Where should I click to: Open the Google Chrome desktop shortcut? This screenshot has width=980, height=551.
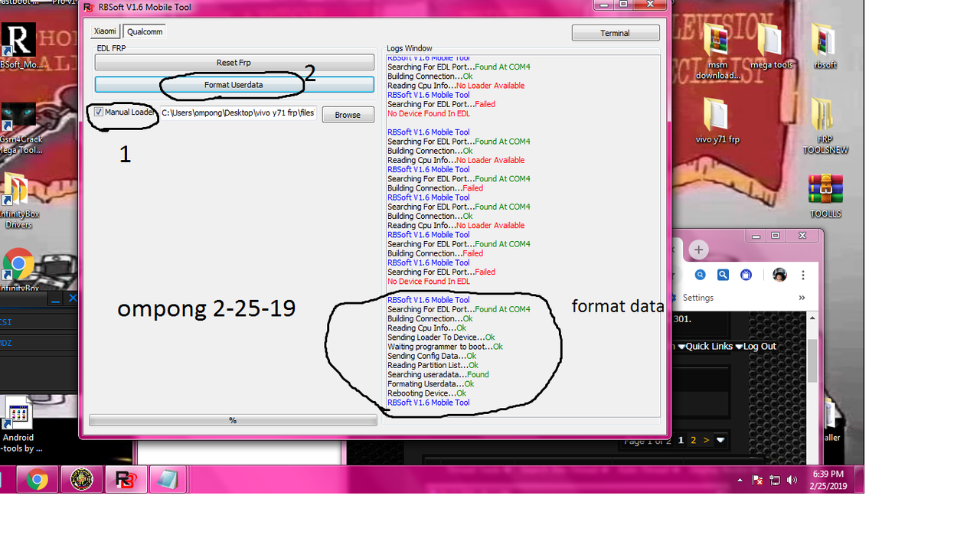(x=18, y=269)
